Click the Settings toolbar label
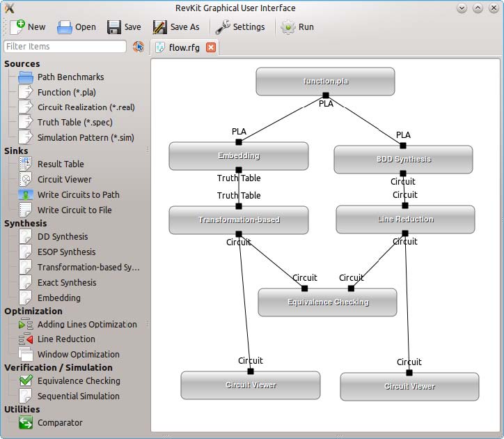The height and width of the screenshot is (439, 504). 249,27
